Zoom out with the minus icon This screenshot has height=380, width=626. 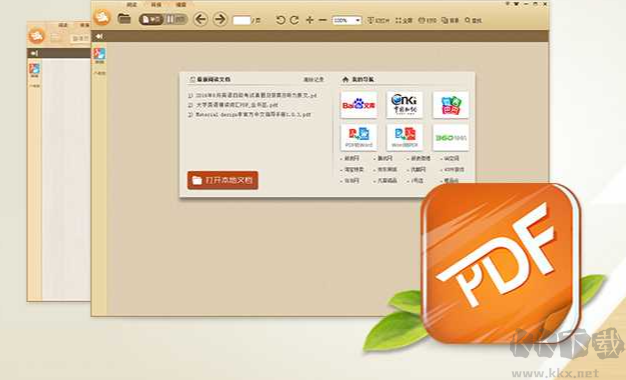[323, 20]
